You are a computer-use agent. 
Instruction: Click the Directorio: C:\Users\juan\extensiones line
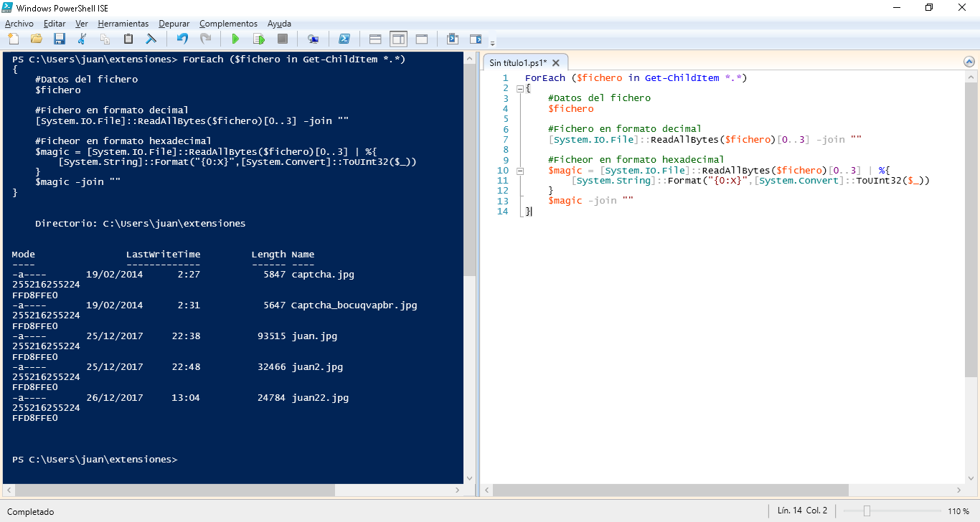pyautogui.click(x=141, y=224)
